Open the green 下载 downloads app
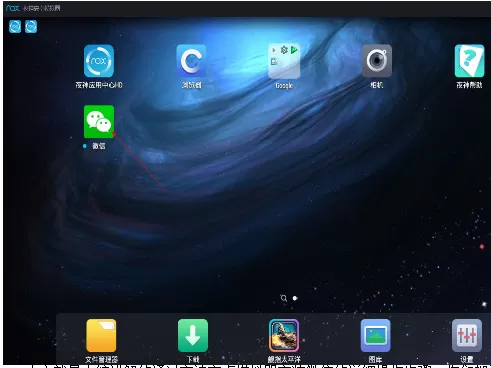Viewport: 491px width, 368px height. click(193, 335)
